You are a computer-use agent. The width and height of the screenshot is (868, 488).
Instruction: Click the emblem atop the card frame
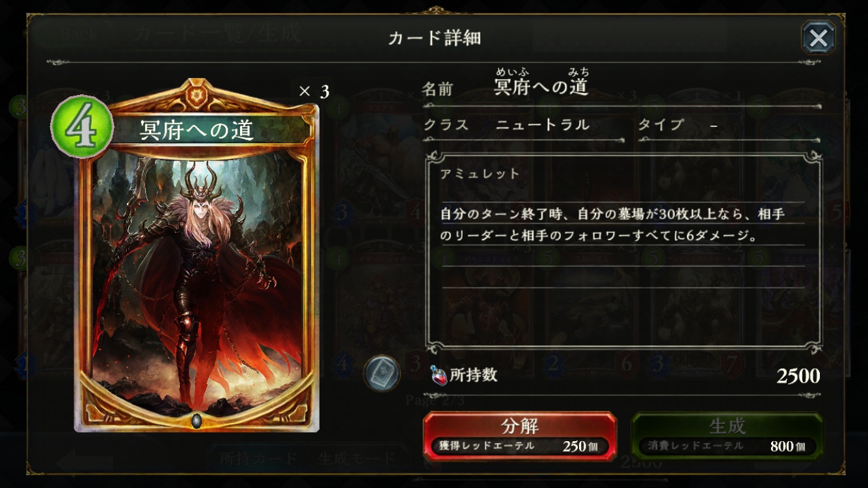[x=197, y=96]
